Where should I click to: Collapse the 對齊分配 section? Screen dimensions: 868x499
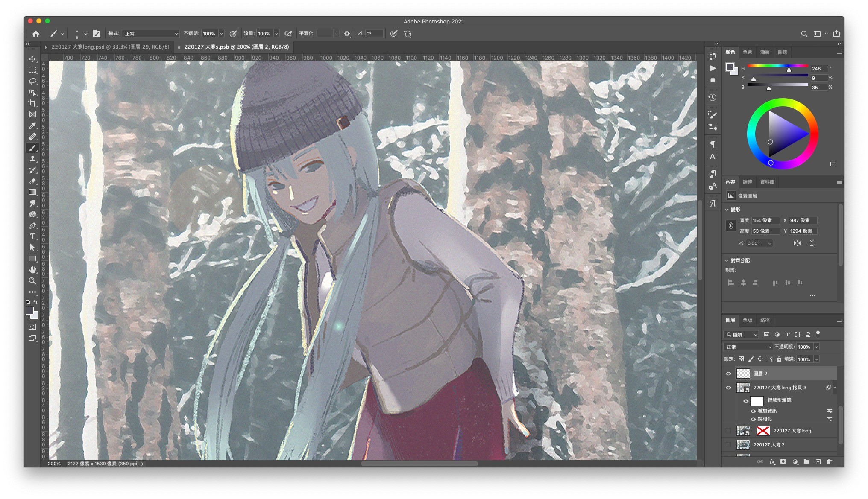tap(727, 260)
